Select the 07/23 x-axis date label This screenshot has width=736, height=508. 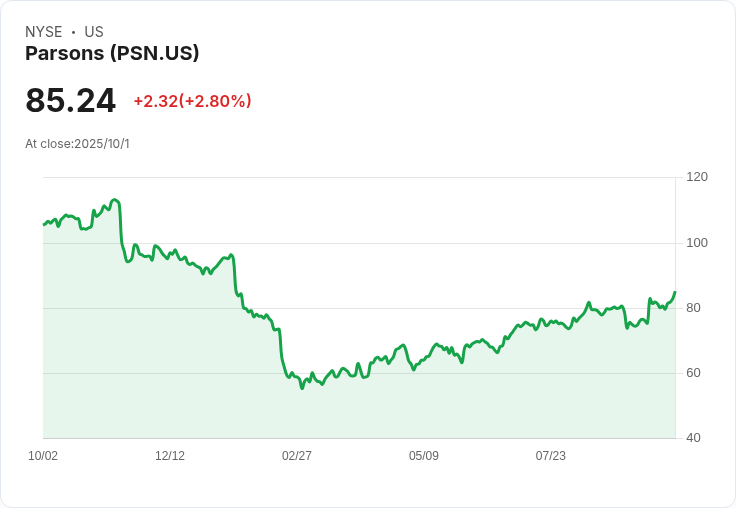[x=551, y=455]
